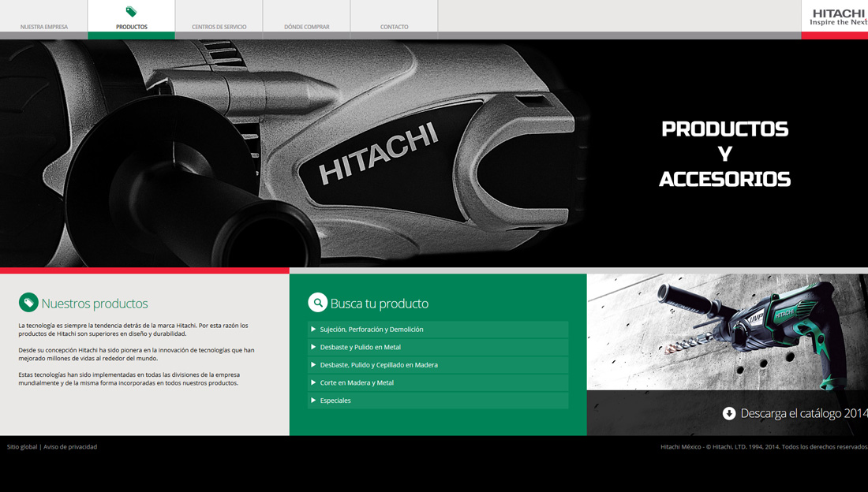Viewport: 868px width, 492px height.
Task: Click the tag icon beside Nuestros productos
Action: 28,303
